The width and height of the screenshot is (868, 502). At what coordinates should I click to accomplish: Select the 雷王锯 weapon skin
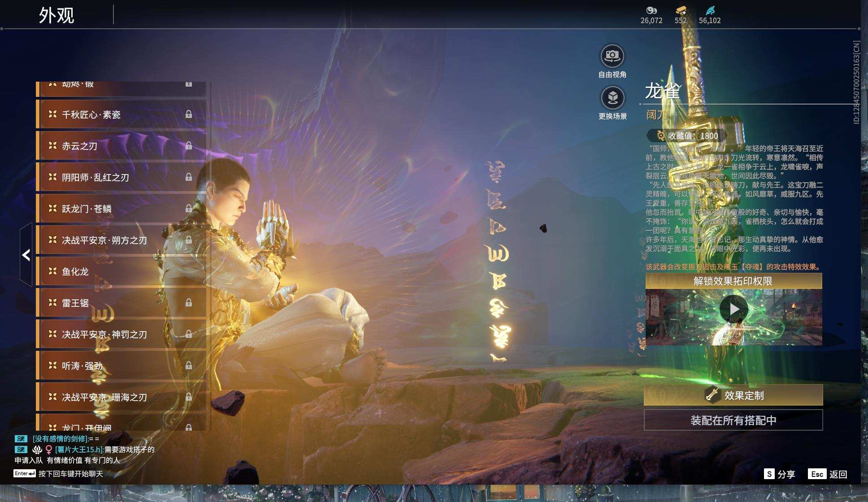point(121,303)
